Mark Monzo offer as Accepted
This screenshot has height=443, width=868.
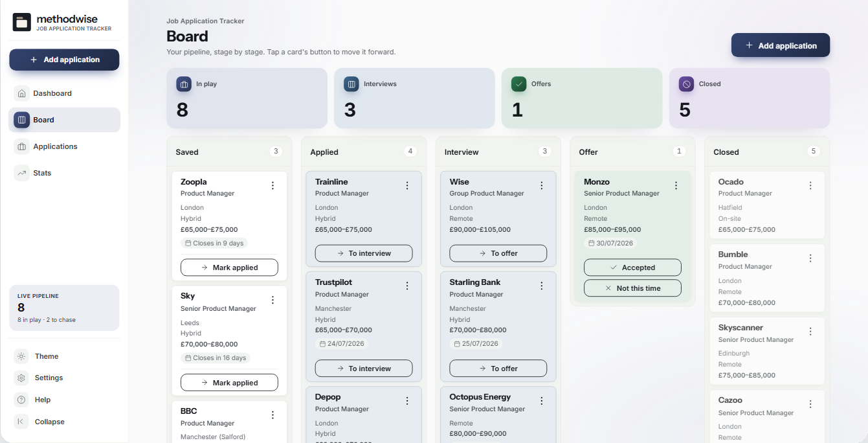(x=632, y=267)
